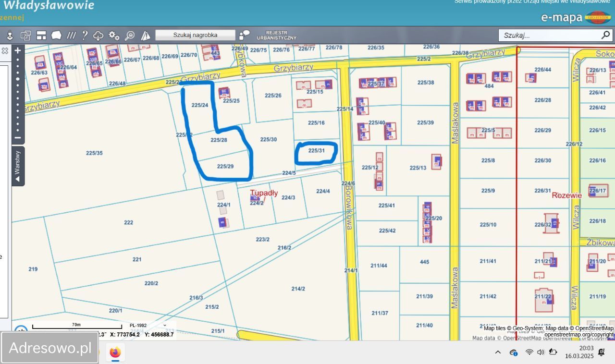Screen dimensions: 615x364
Task: Click the Borowikowa street label
Action: coord(348,207)
